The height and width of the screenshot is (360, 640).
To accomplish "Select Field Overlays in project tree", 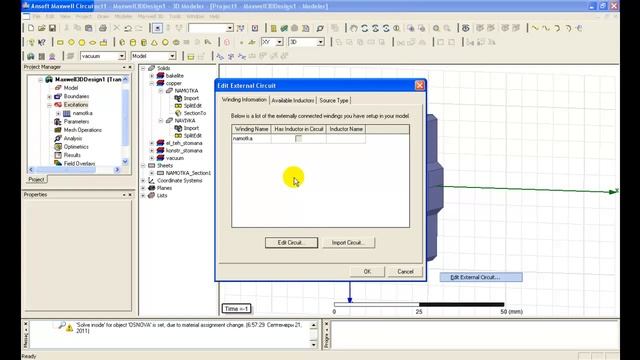I will pyautogui.click(x=79, y=164).
